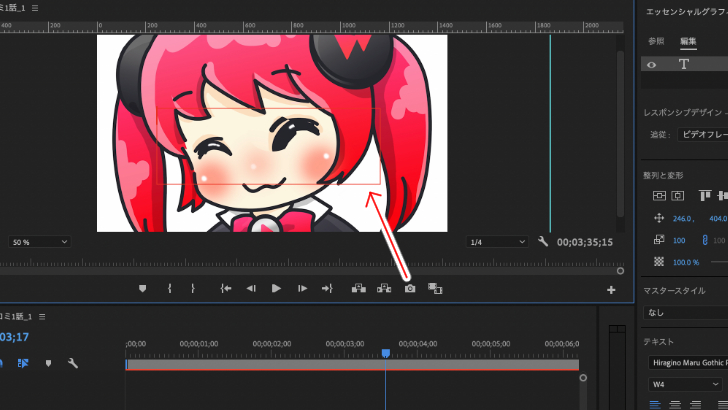Start playback with the Play button
728x410 pixels.
276,289
